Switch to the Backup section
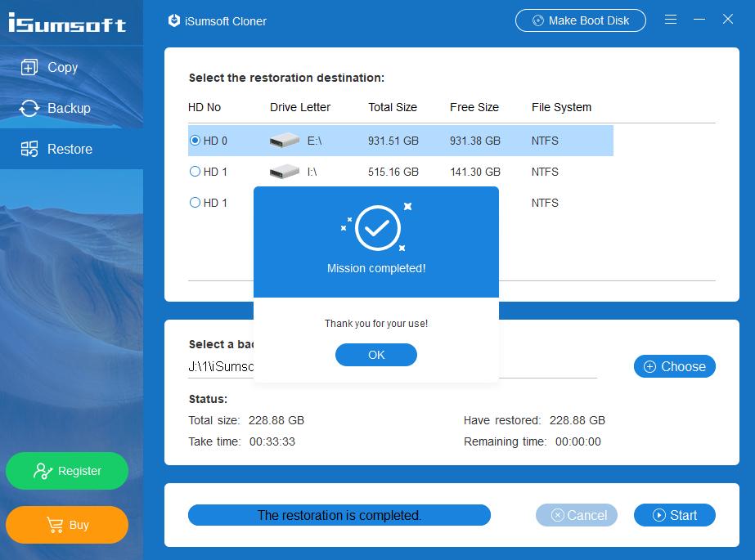Image resolution: width=755 pixels, height=560 pixels. 71,108
